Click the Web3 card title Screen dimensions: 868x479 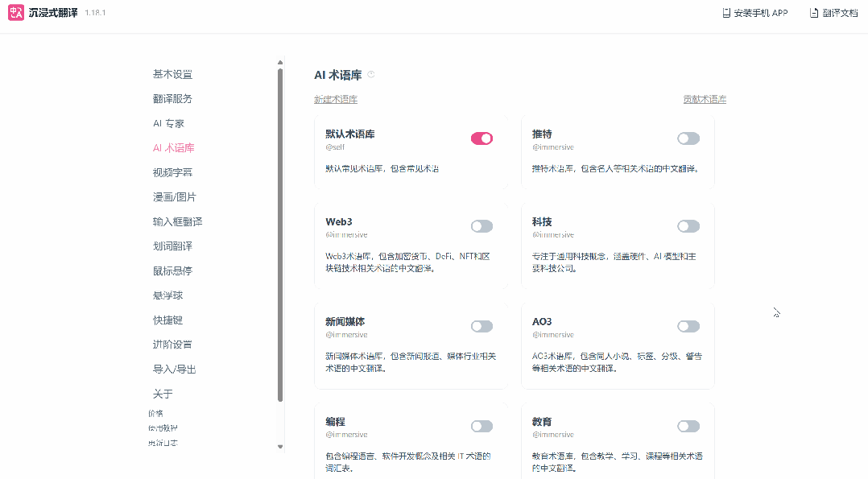339,221
